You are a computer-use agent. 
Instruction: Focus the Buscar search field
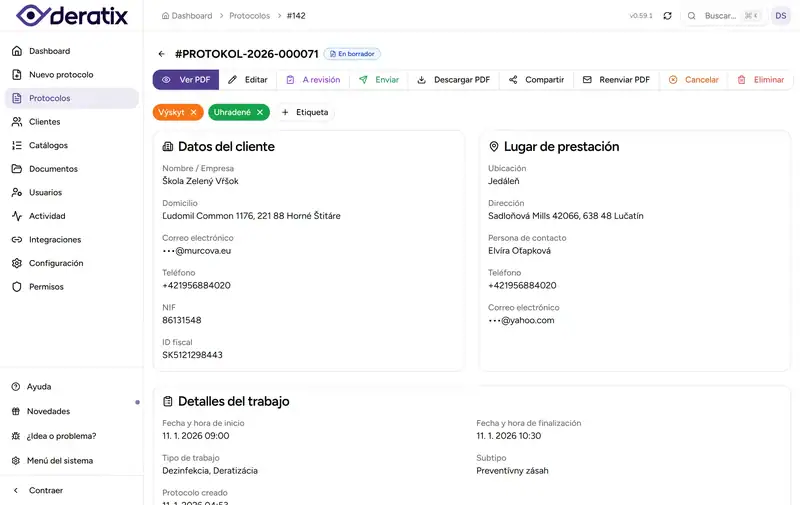point(720,16)
